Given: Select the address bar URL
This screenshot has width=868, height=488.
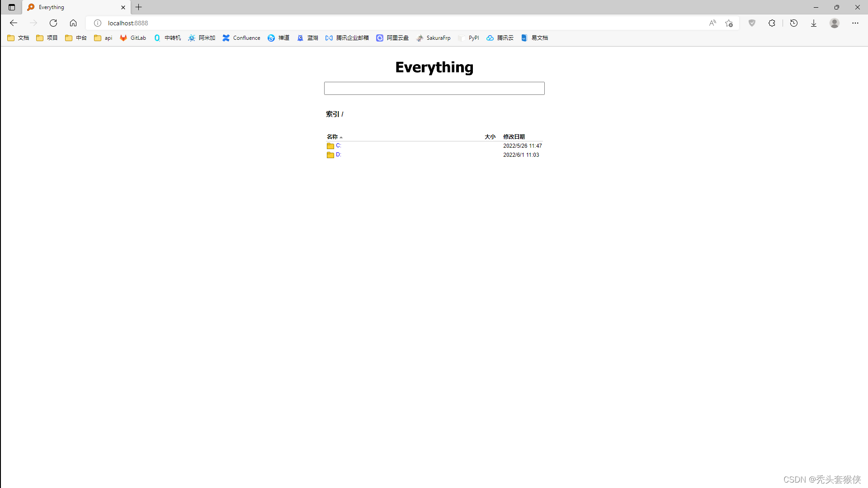Looking at the screenshot, I should point(128,23).
